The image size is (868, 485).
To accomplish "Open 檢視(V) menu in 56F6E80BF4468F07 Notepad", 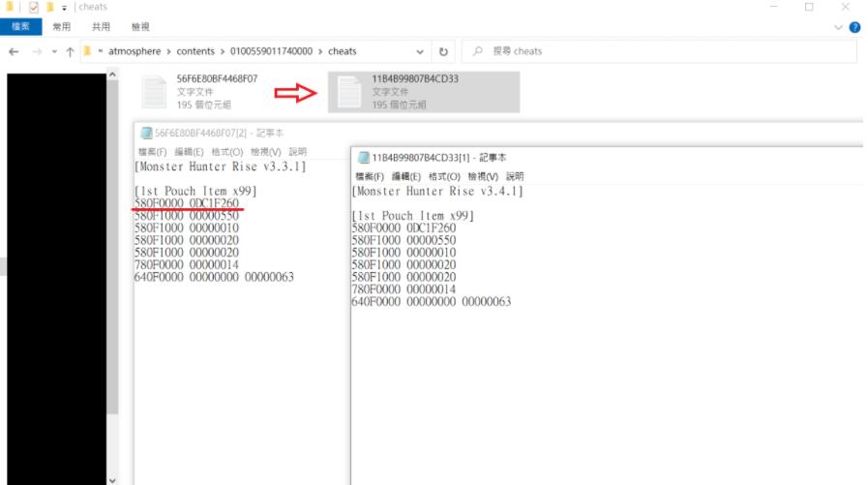I will point(266,152).
